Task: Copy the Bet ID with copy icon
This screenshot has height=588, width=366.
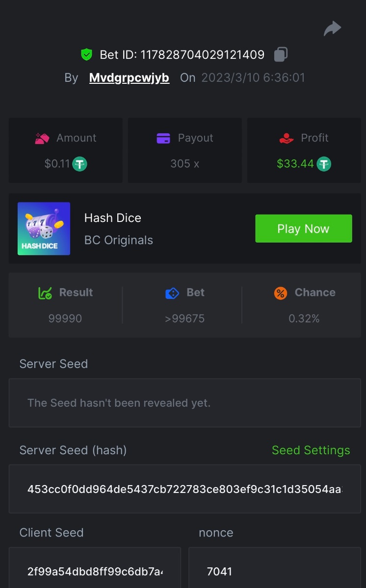Action: click(x=281, y=54)
